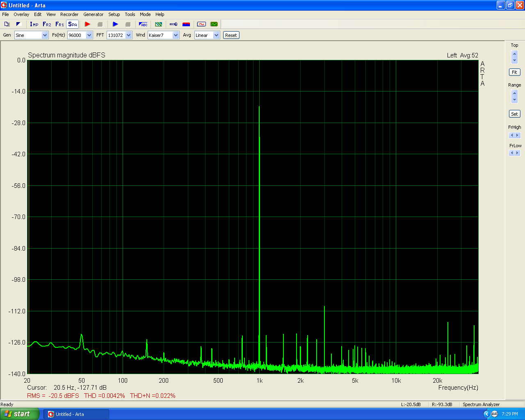The height and width of the screenshot is (420, 525).
Task: Click the Arta title bar app icon
Action: [4, 5]
